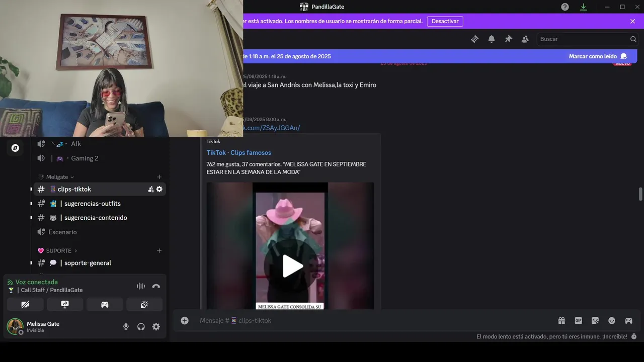The image size is (644, 362).
Task: Mute the microphone
Action: pyautogui.click(x=126, y=327)
